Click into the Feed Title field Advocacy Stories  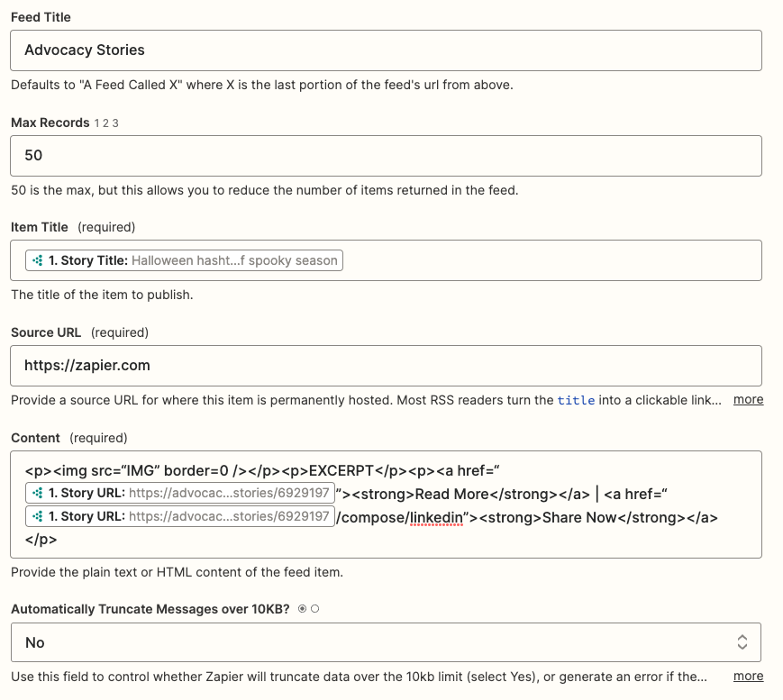pos(386,50)
